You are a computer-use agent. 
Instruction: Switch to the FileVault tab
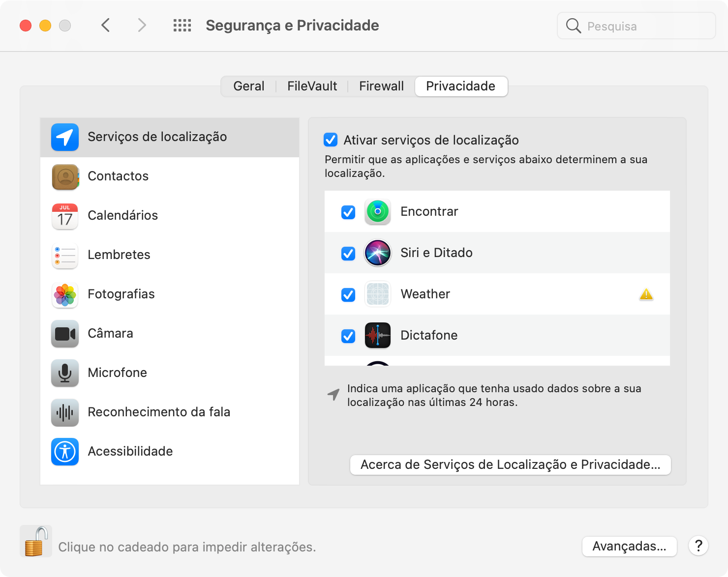pos(312,87)
